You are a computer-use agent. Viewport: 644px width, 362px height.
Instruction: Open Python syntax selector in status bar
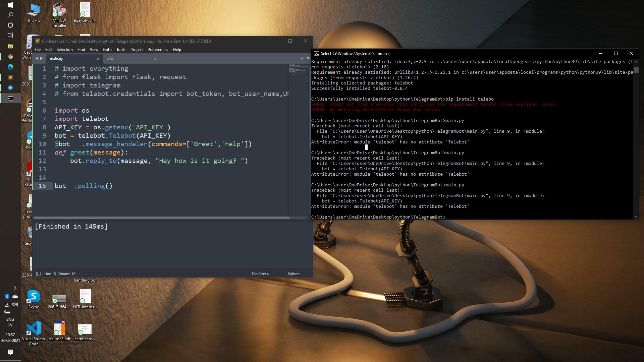coord(293,274)
